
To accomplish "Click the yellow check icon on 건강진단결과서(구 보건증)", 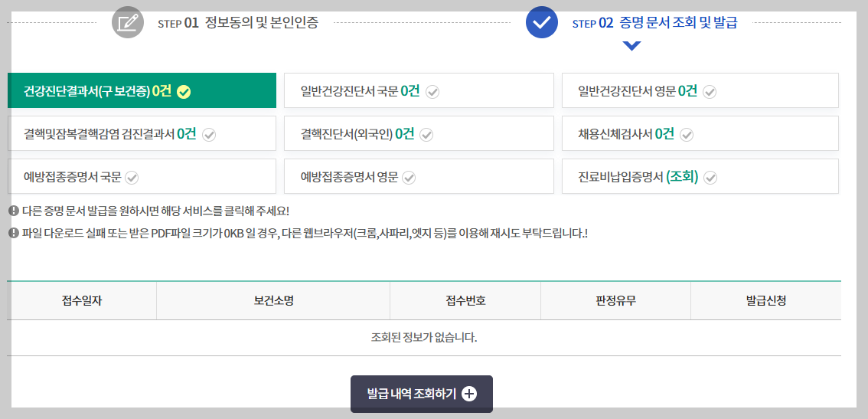I will [x=184, y=92].
